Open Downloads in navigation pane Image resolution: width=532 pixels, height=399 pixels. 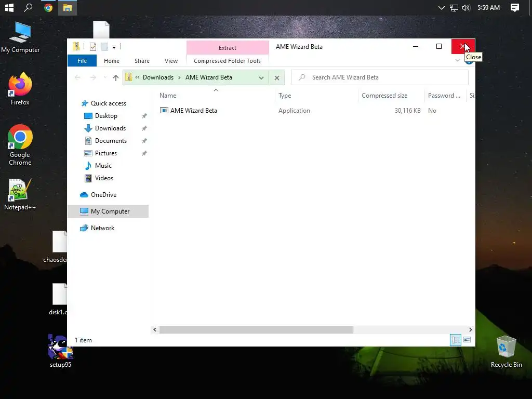(110, 128)
